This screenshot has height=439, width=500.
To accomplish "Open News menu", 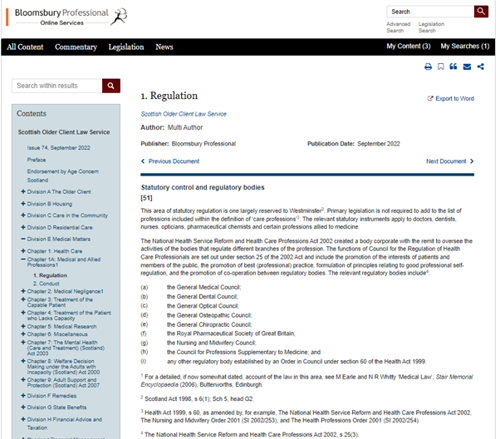I will 164,47.
